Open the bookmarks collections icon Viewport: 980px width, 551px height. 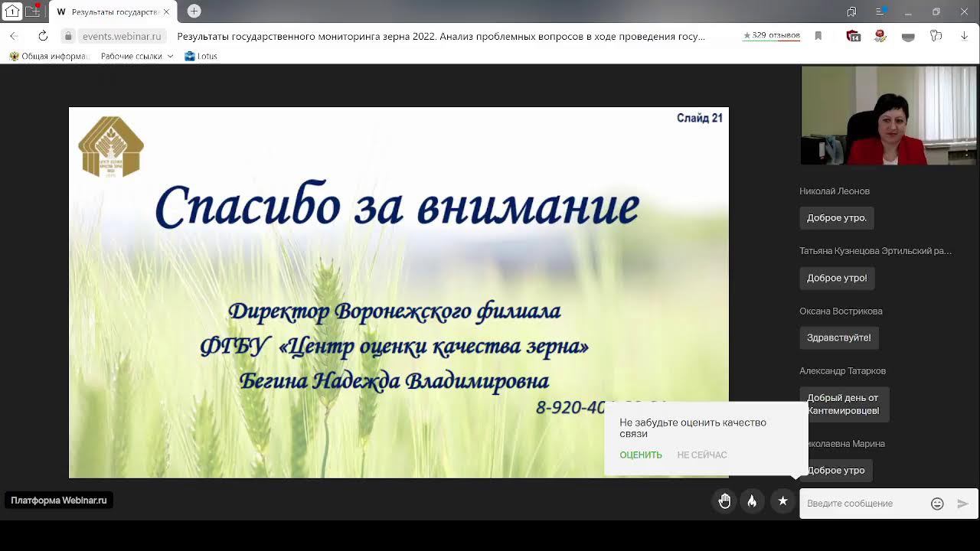tap(852, 11)
